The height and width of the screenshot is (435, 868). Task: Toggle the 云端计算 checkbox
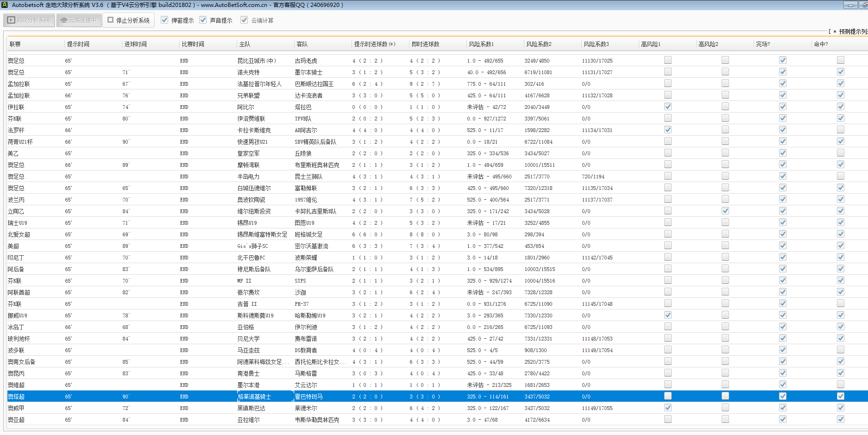tap(244, 20)
